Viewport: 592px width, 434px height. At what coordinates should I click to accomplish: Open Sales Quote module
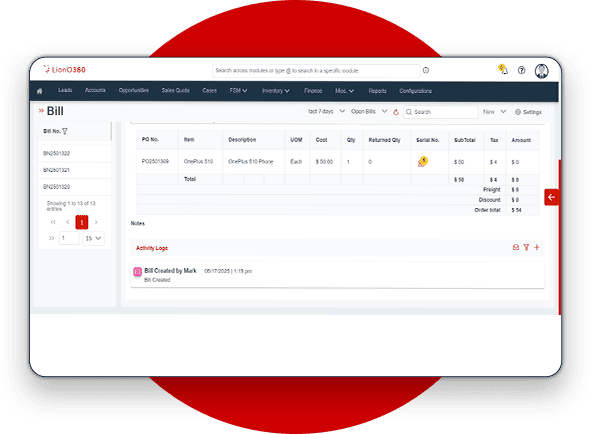click(x=176, y=91)
